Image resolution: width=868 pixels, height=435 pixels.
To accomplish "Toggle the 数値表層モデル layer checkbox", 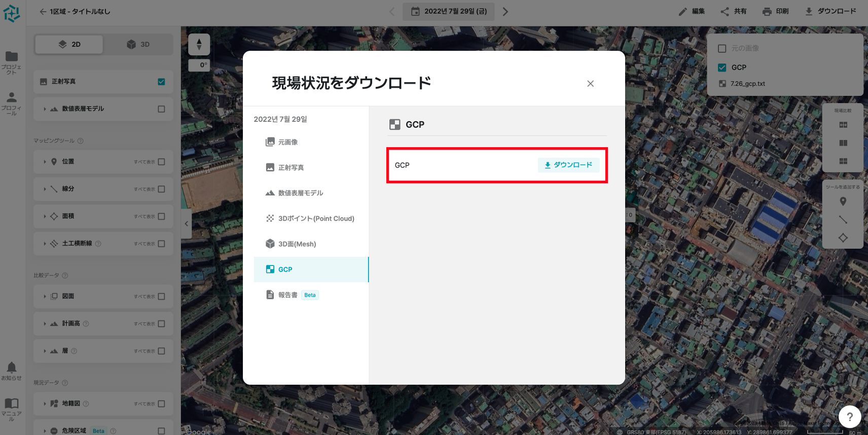I will point(161,109).
